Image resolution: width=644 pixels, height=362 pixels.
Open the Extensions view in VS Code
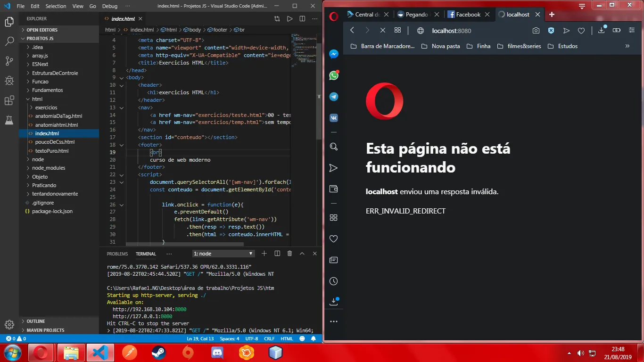(9, 100)
